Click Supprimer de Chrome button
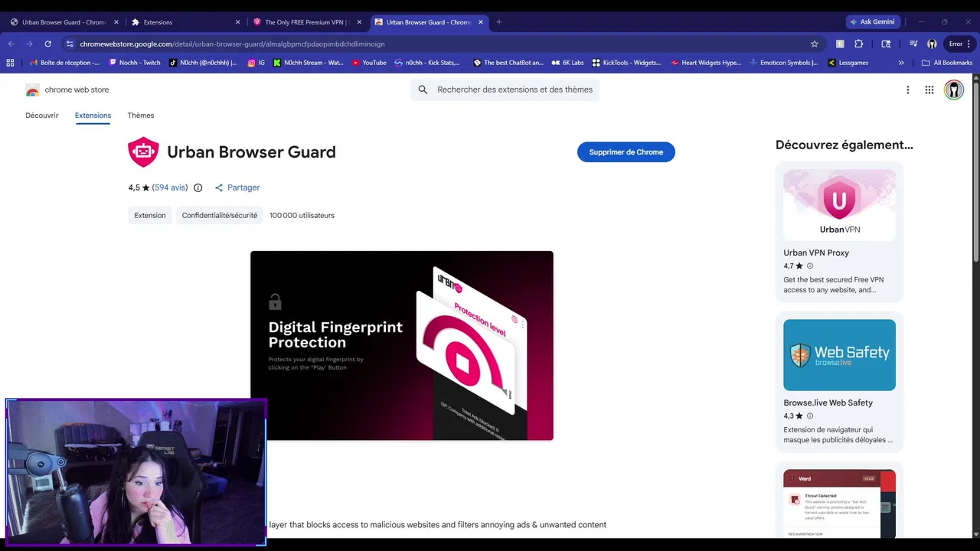980x551 pixels. (x=626, y=152)
